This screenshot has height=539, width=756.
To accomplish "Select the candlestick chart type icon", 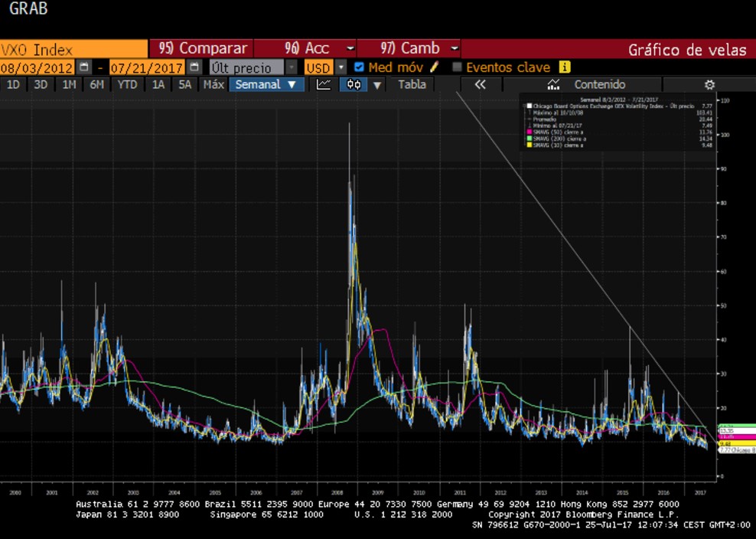I will 354,84.
